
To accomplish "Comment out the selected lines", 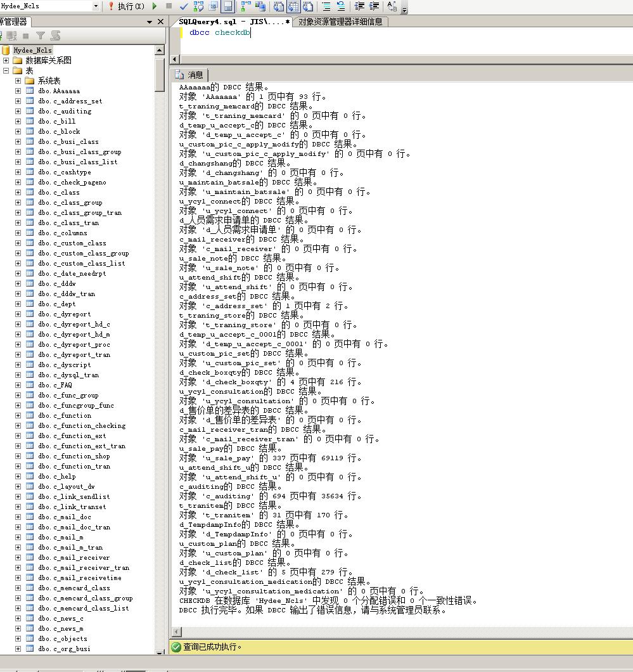I will [x=326, y=6].
